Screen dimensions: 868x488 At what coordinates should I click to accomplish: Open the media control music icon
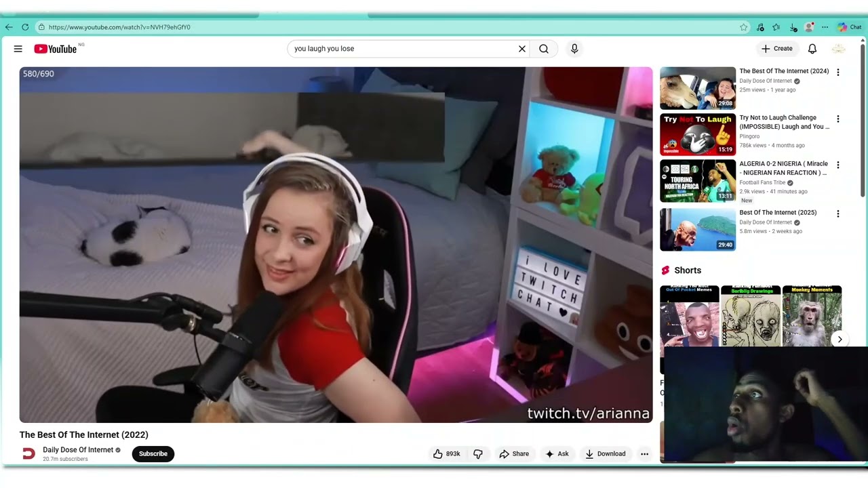point(760,27)
